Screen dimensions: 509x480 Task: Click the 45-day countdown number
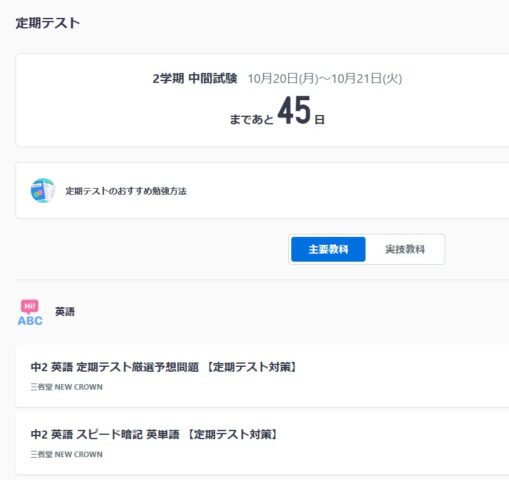[x=294, y=110]
